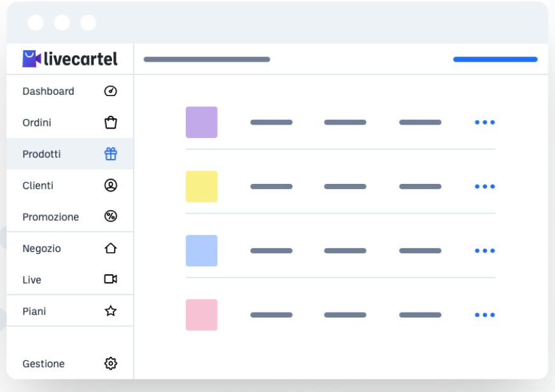The width and height of the screenshot is (555, 392).
Task: Select the pink product thumbnail
Action: coord(201,315)
